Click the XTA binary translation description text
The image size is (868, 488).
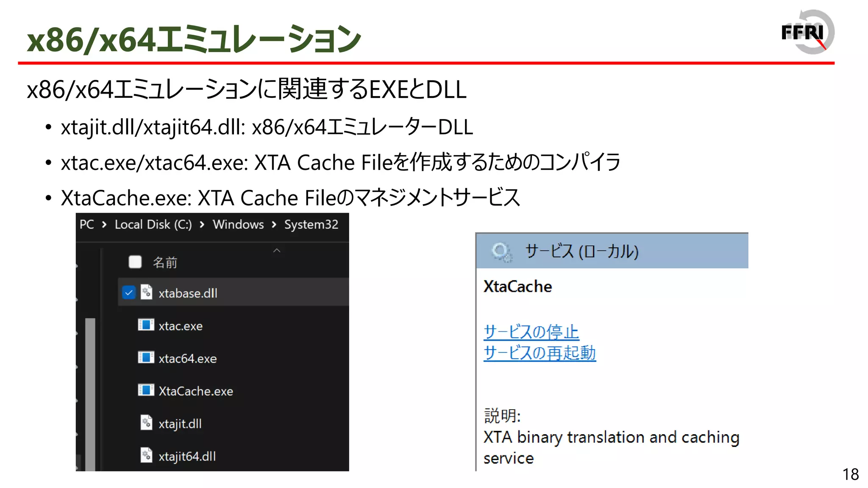pos(611,447)
